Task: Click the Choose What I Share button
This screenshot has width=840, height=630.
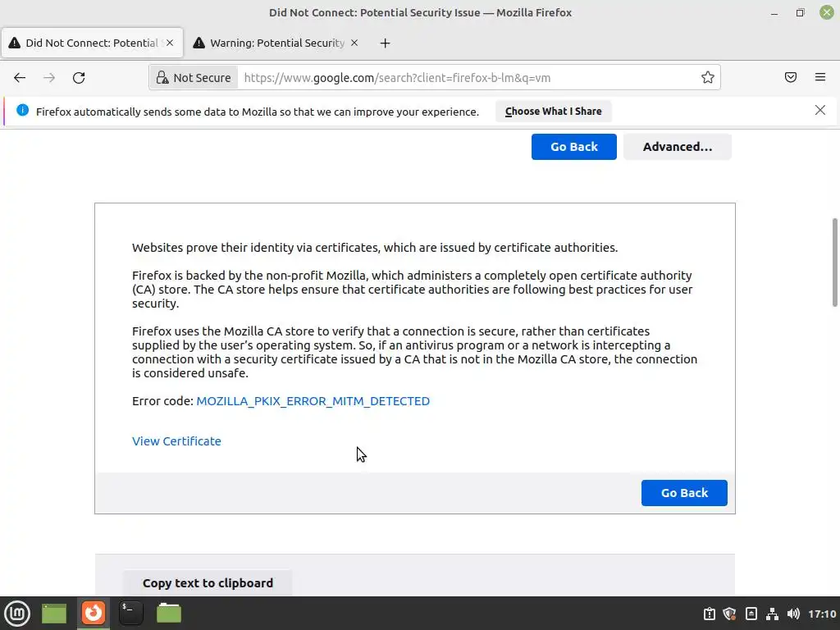Action: pos(554,112)
